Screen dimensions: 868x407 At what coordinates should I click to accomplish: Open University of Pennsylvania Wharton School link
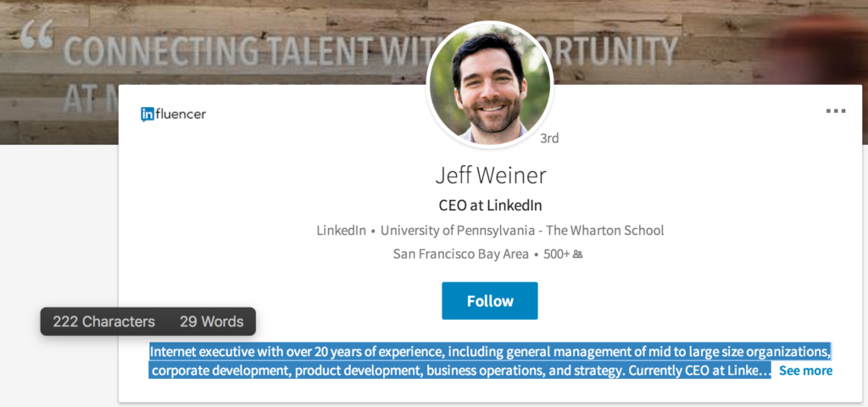point(522,231)
